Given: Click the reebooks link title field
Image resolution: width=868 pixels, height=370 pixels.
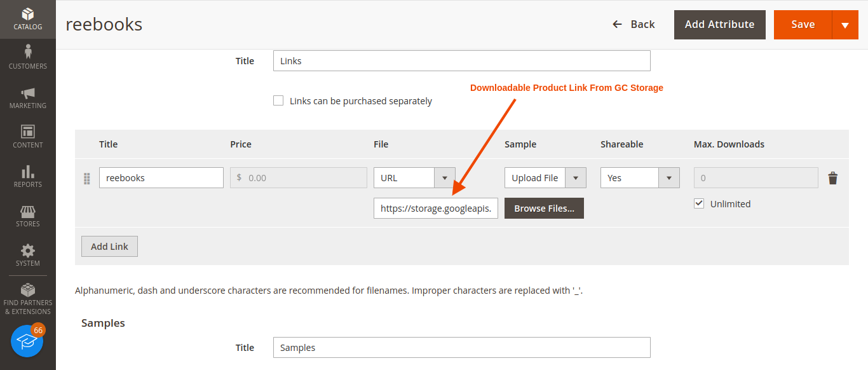Looking at the screenshot, I should pyautogui.click(x=161, y=177).
